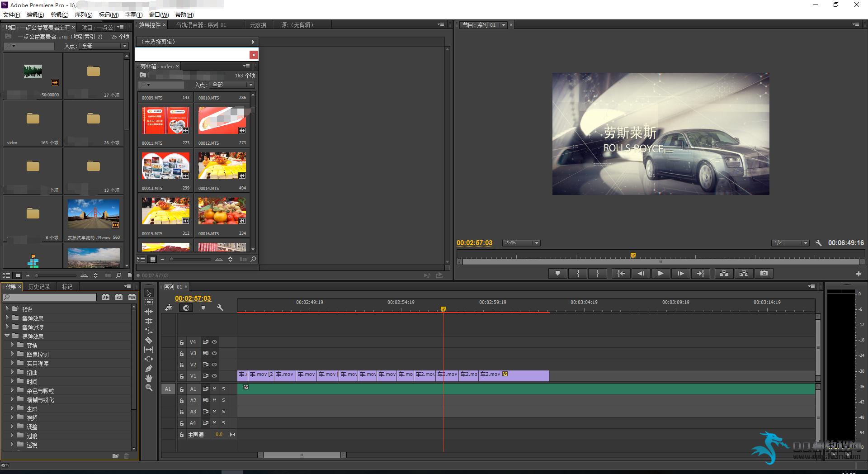Select the 00014.MTS clip thumbnail
The width and height of the screenshot is (868, 474).
[x=222, y=166]
